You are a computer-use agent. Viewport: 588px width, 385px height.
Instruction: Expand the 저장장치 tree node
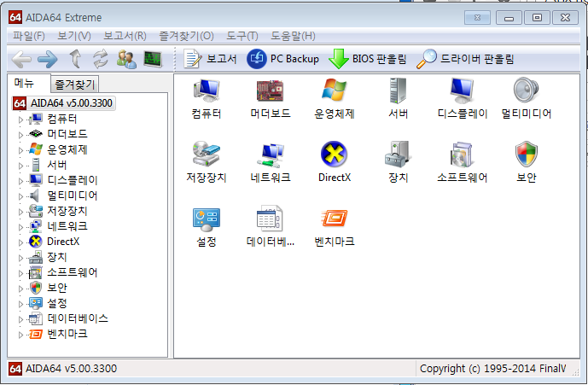[20, 212]
